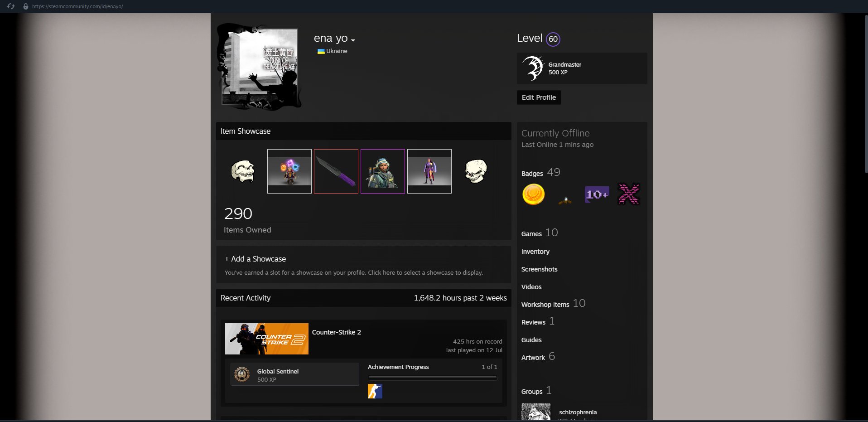Click the 425 hrs on record text
This screenshot has height=422, width=868.
tap(477, 342)
